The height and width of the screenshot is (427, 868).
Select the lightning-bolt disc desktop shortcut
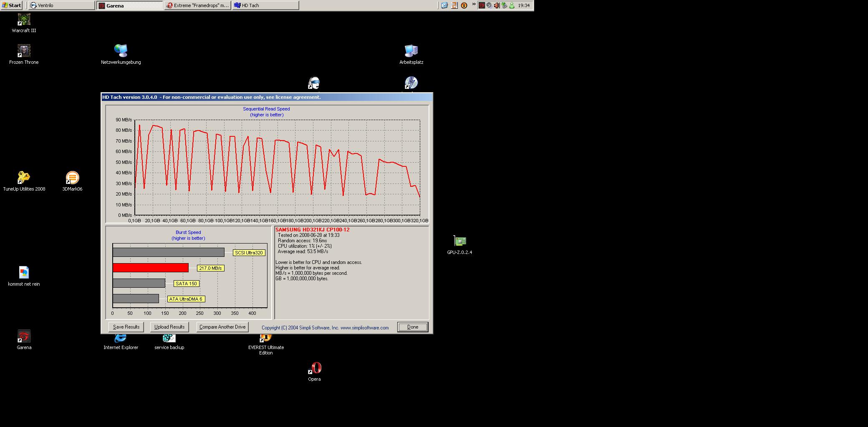click(x=411, y=83)
